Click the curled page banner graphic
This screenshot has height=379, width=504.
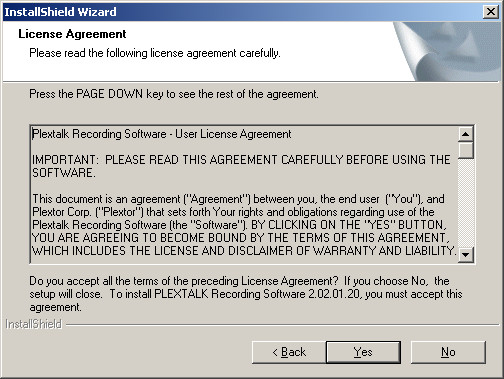(447, 51)
